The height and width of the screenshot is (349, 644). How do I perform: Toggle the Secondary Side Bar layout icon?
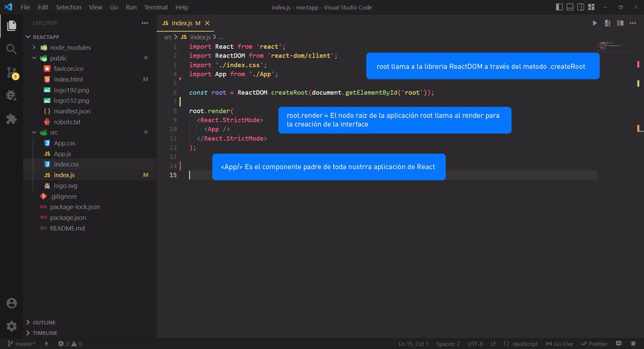point(580,7)
